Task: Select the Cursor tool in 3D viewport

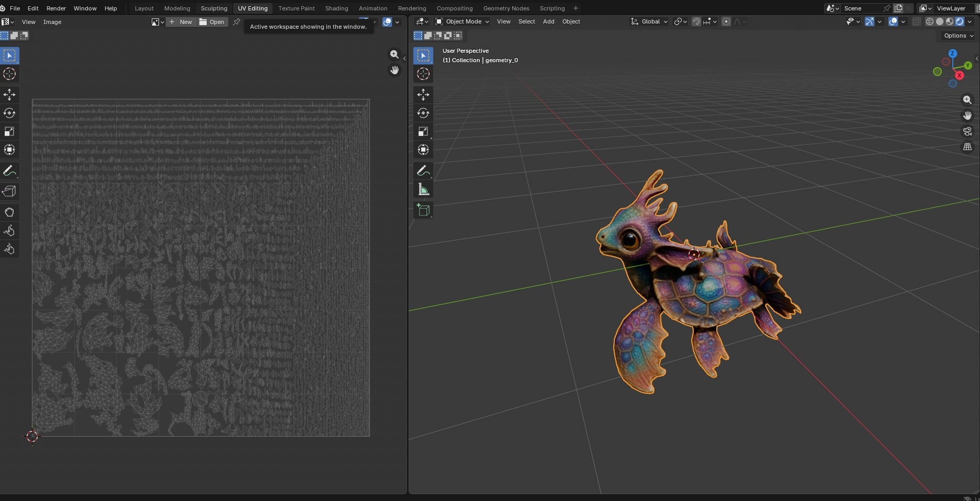Action: (x=423, y=74)
